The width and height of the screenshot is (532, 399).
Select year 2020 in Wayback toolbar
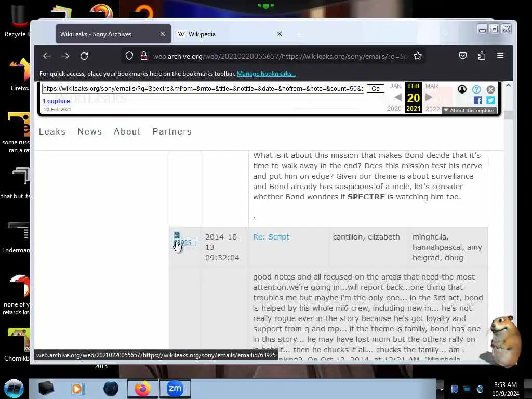click(394, 109)
